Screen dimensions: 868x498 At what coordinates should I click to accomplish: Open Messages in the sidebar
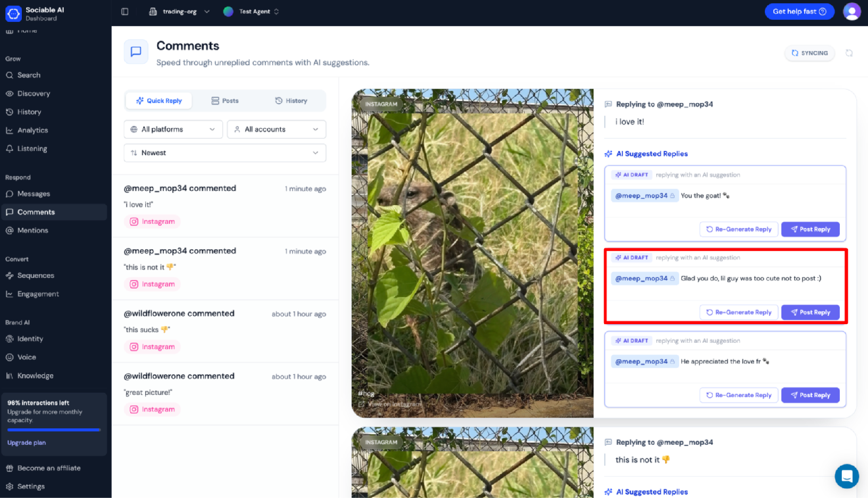[x=53, y=193]
